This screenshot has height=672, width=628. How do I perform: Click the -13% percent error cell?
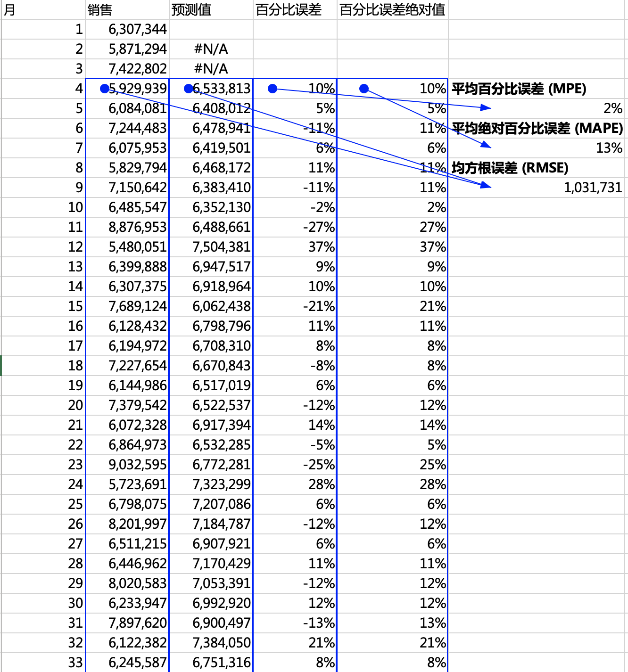pyautogui.click(x=295, y=623)
